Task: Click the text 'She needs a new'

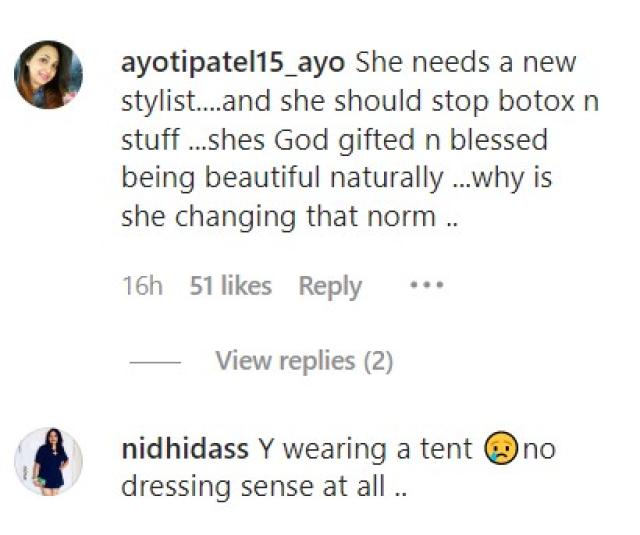Action: [466, 63]
